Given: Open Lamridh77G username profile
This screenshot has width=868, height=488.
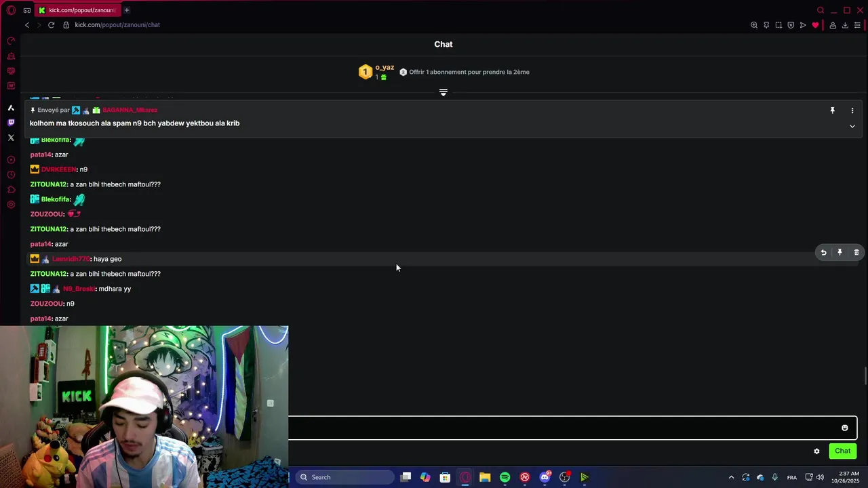Looking at the screenshot, I should (71, 259).
